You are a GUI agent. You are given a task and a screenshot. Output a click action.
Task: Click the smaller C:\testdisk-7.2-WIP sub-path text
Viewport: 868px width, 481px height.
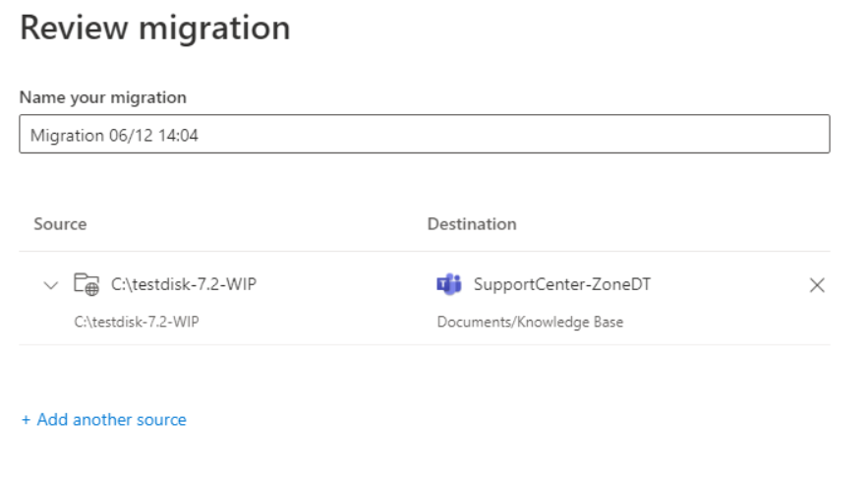pos(137,322)
